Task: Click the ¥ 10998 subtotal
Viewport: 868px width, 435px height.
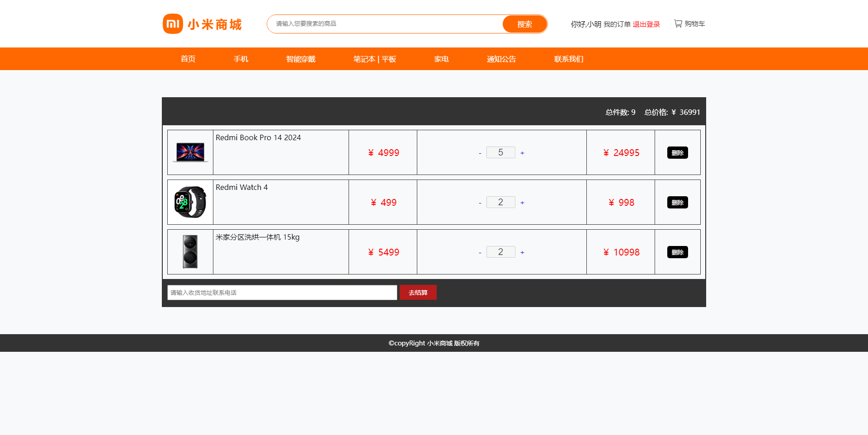Action: [x=621, y=252]
